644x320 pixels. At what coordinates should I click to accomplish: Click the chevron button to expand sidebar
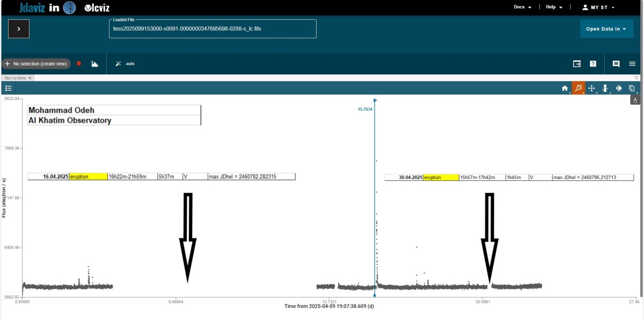pyautogui.click(x=19, y=29)
